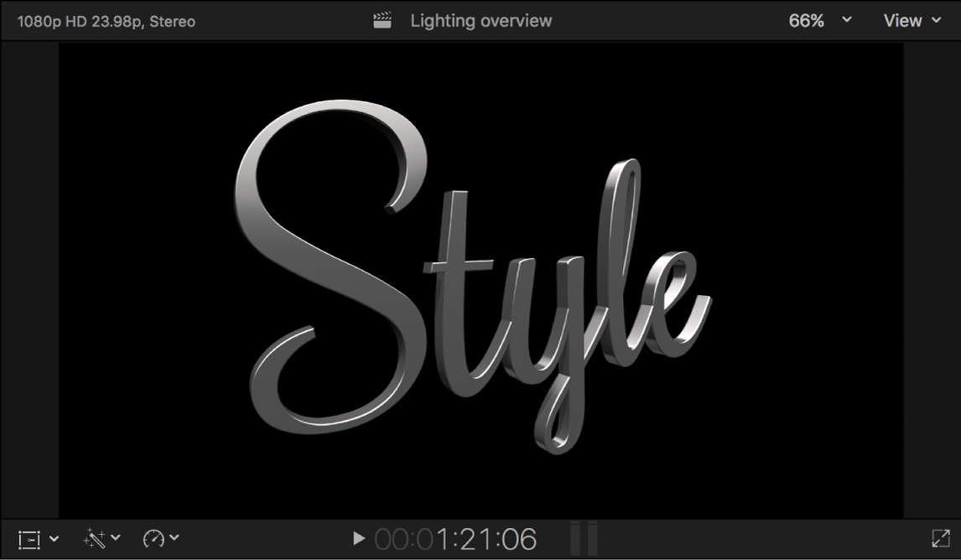Open the enhancements dropdown arrow
The image size is (961, 560).
pos(115,539)
